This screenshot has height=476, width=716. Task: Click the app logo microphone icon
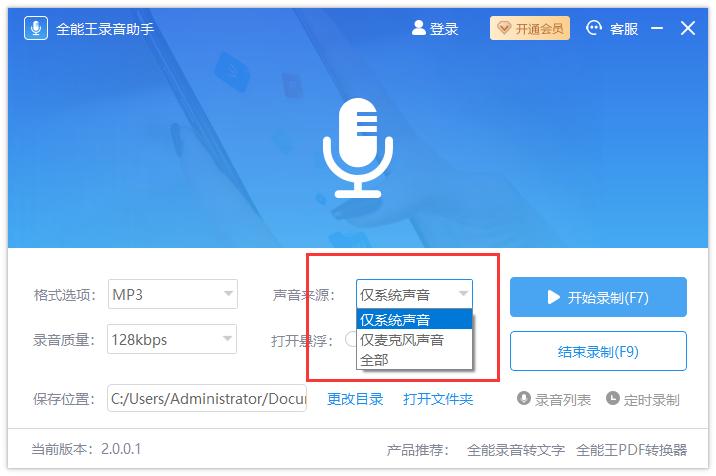pyautogui.click(x=37, y=28)
